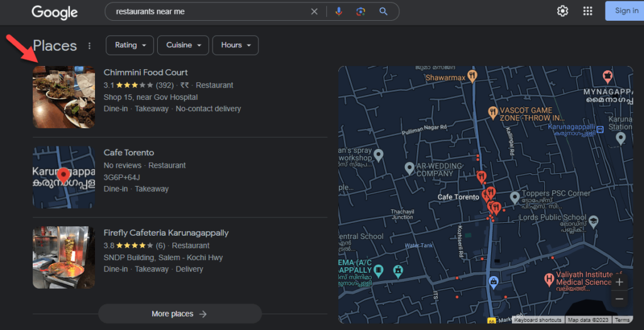This screenshot has width=644, height=330.
Task: Click Toppers PSC Corner map pin
Action: (514, 197)
